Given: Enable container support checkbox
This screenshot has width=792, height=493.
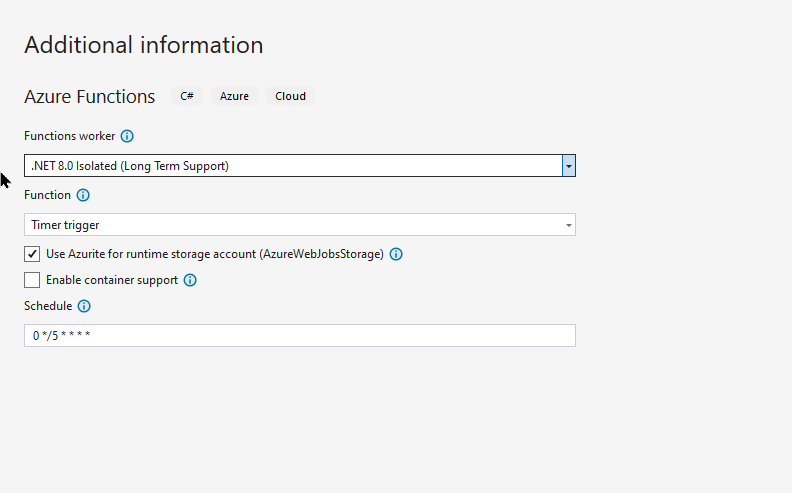Looking at the screenshot, I should [x=32, y=280].
